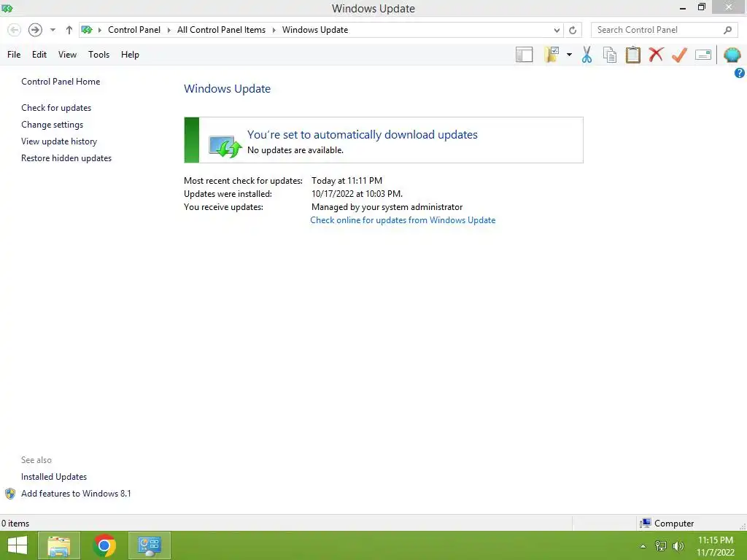Image resolution: width=747 pixels, height=560 pixels.
Task: Expand the breadcrumb arrow before Control Panel
Action: click(x=99, y=30)
